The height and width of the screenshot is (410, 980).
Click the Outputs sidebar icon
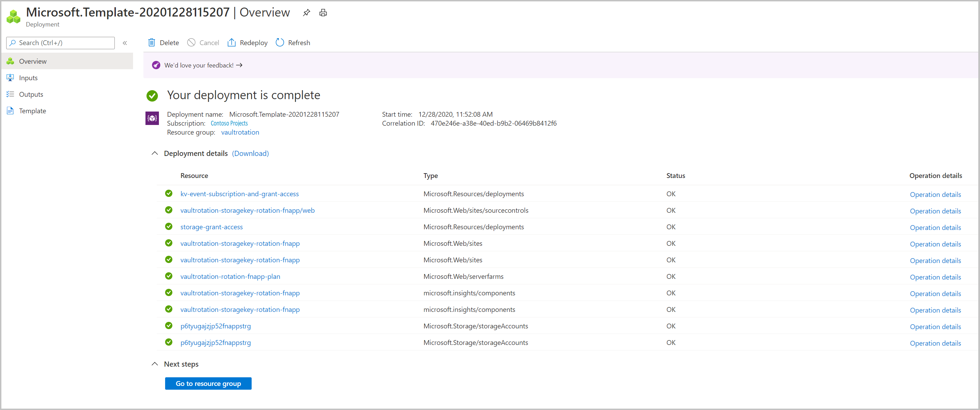11,94
